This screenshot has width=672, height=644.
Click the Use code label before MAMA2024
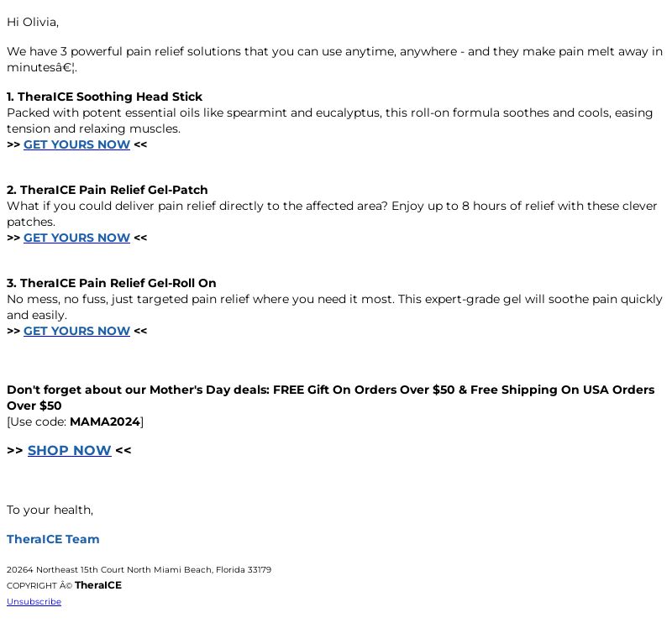38,421
